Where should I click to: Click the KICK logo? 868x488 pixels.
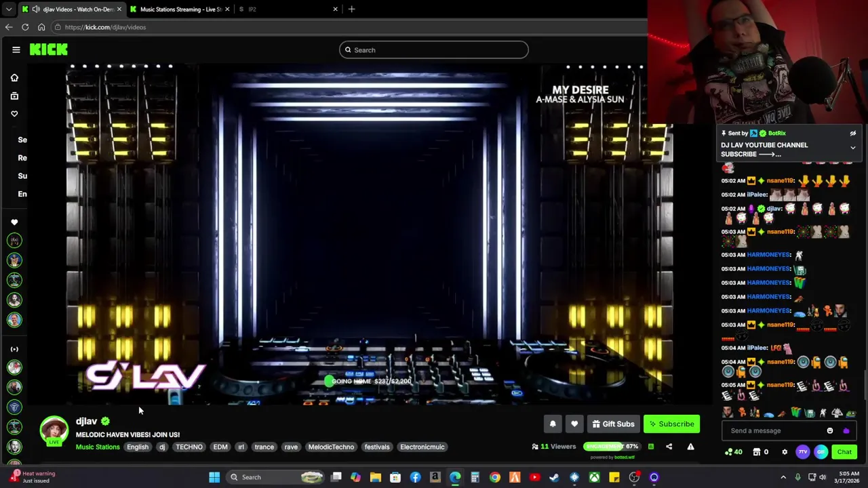point(49,49)
